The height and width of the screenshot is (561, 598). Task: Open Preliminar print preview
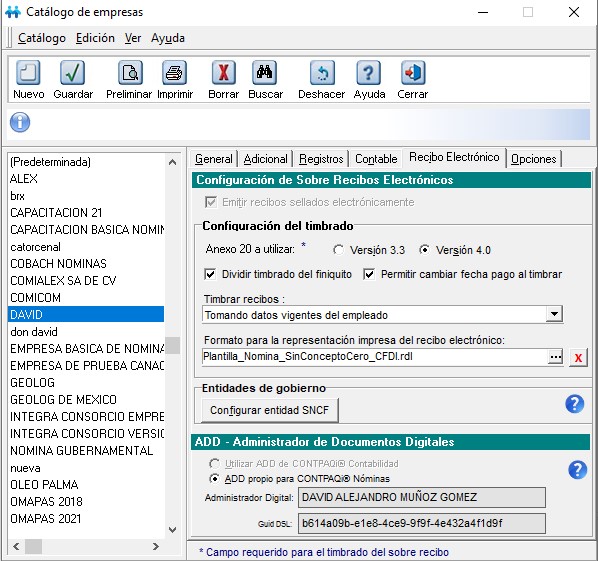pos(130,72)
